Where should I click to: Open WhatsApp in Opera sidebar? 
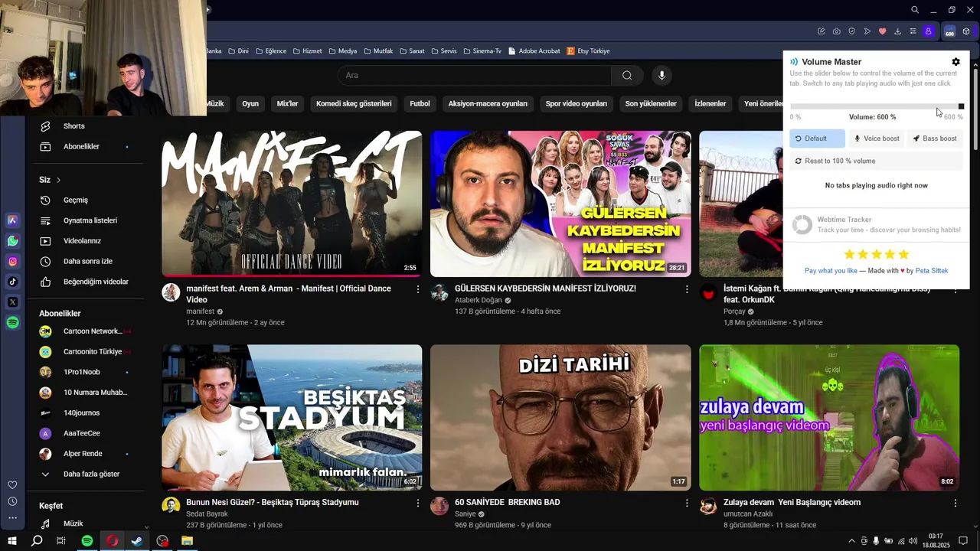point(13,241)
